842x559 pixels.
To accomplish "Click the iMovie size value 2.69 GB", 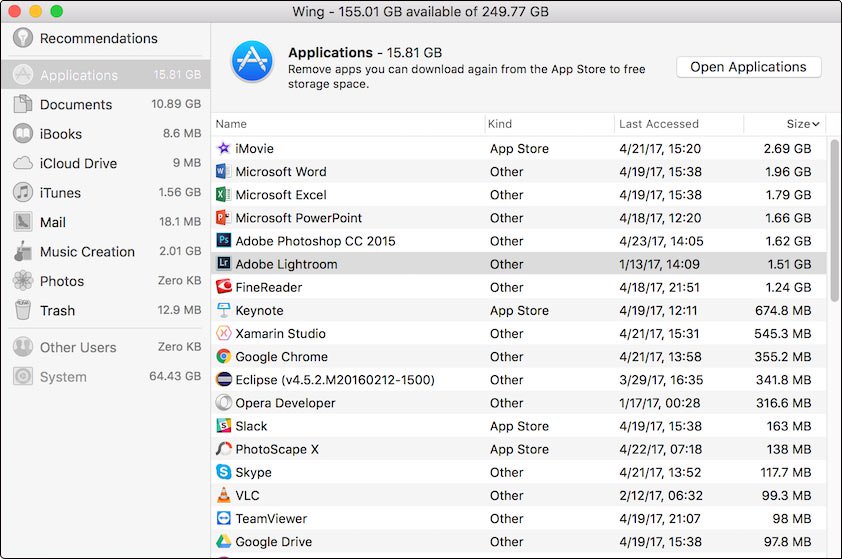I will (x=787, y=149).
